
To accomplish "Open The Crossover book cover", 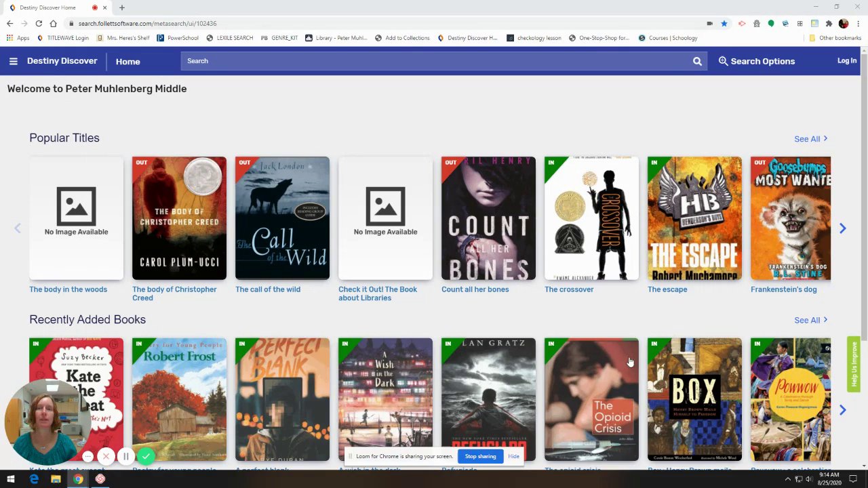I will 591,218.
